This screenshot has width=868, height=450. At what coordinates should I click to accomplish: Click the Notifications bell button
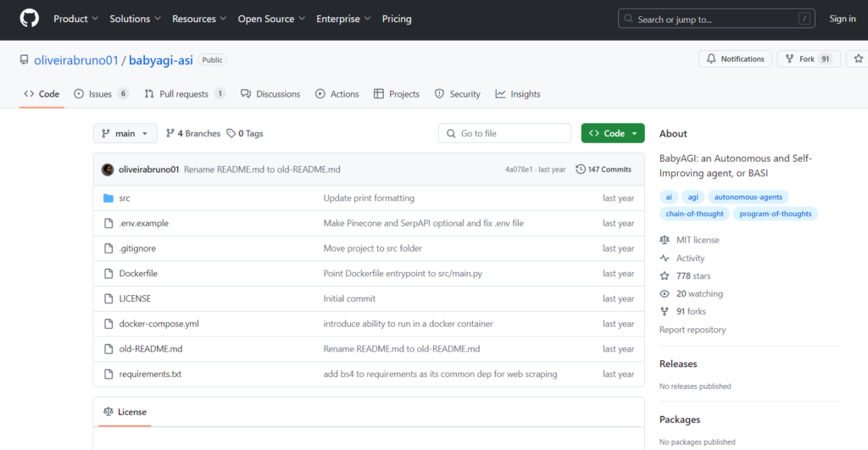[x=735, y=58]
